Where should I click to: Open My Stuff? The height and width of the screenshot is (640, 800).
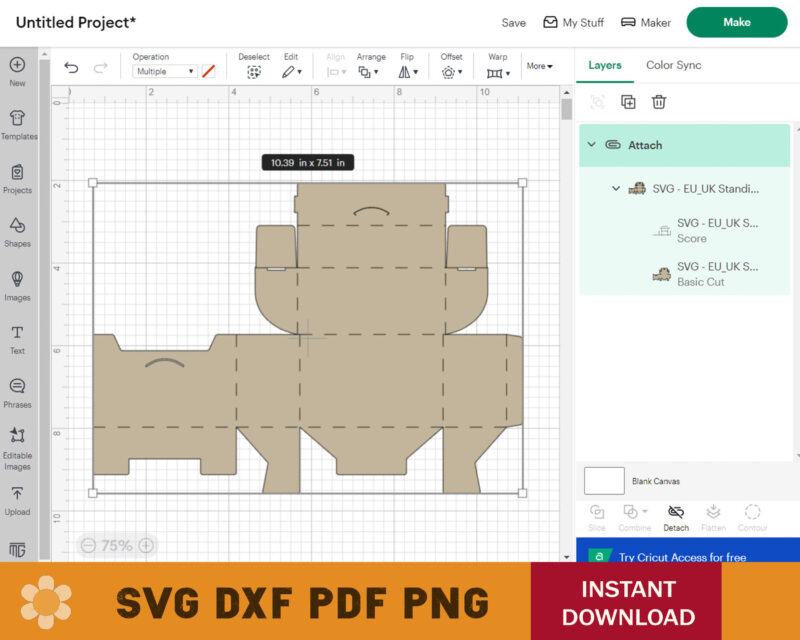tap(573, 22)
